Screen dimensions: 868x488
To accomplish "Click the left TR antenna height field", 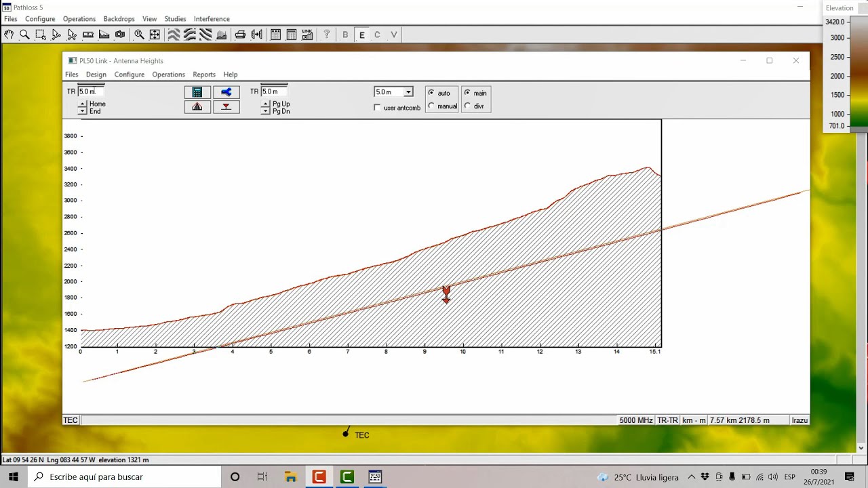I will 91,91.
